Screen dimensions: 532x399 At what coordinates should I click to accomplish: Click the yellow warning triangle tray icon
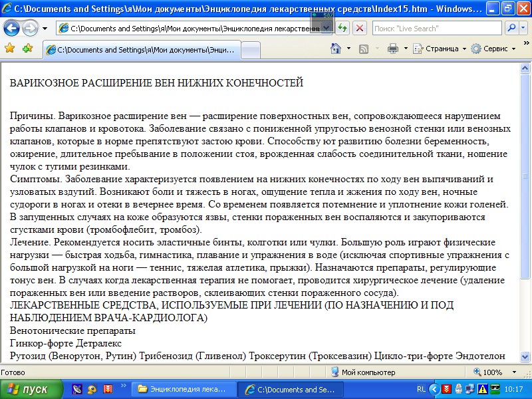point(482,389)
